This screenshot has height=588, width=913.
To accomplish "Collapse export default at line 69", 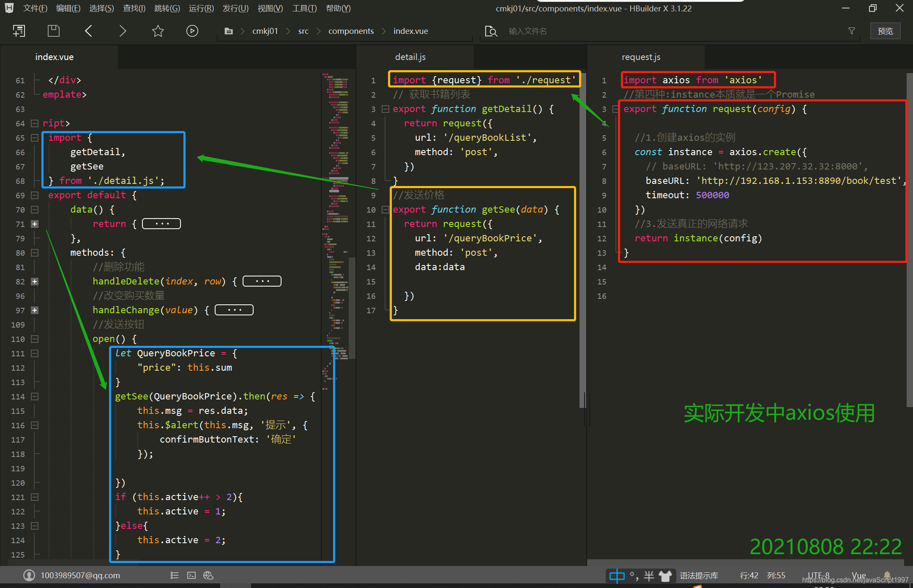I will (35, 195).
